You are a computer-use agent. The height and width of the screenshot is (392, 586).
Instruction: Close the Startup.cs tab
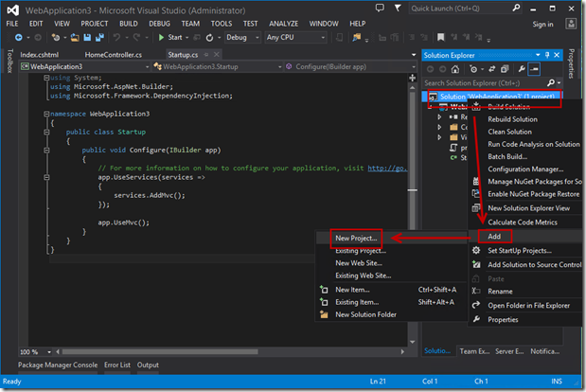tap(217, 55)
